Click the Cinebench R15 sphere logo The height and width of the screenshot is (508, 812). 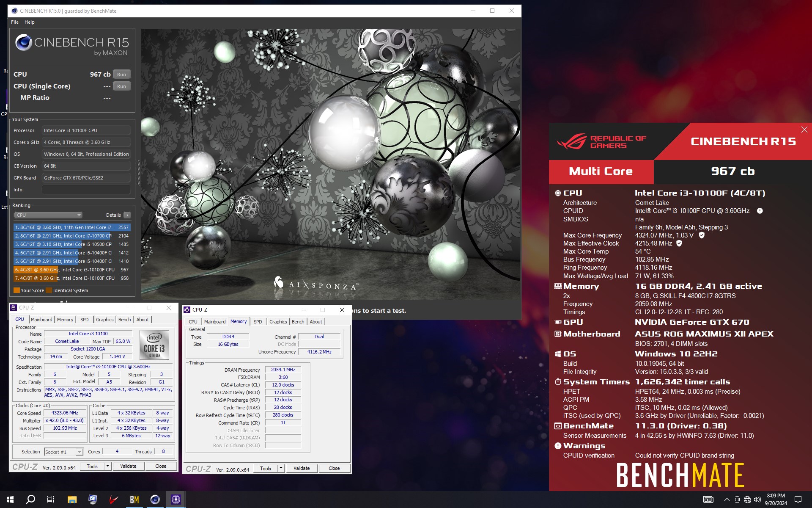coord(24,42)
